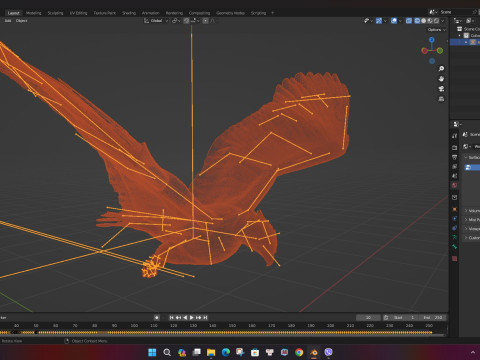
Task: Open the Object menu in viewport header
Action: [21, 21]
